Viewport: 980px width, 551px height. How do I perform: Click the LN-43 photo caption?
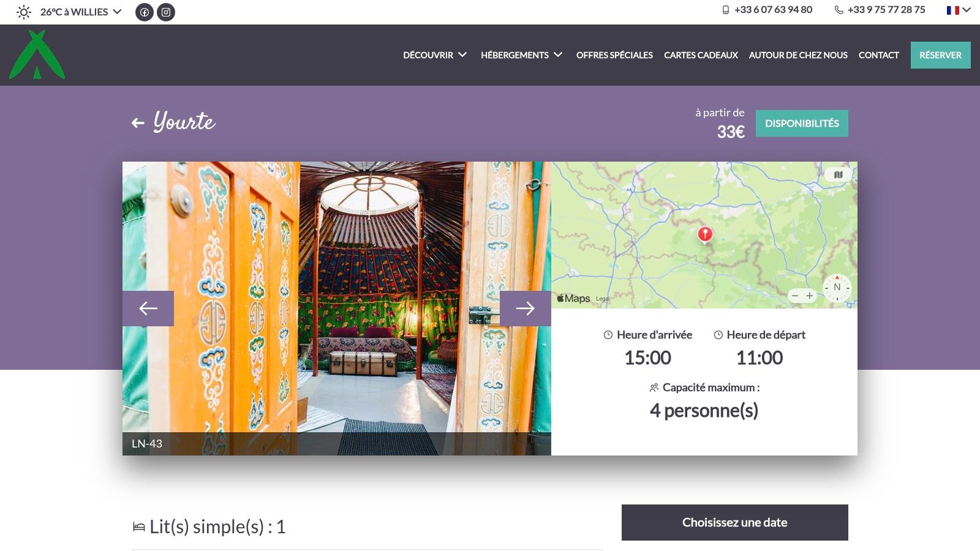point(147,444)
